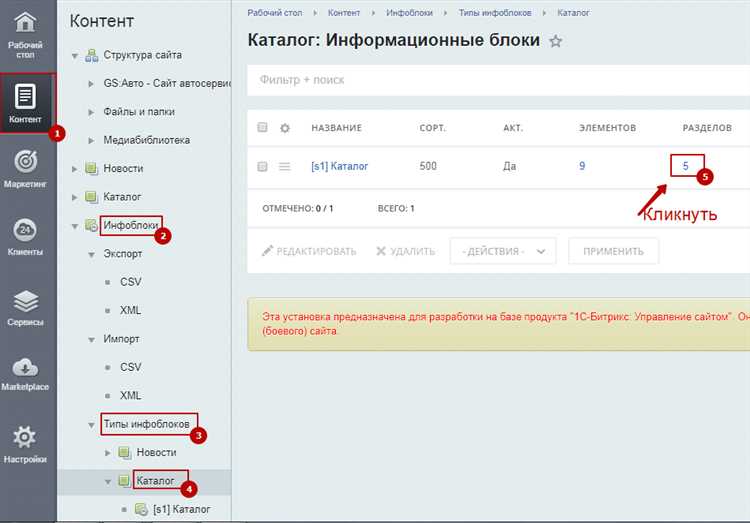Focus the Фильтр + поиск field
750x523 pixels.
coord(498,80)
